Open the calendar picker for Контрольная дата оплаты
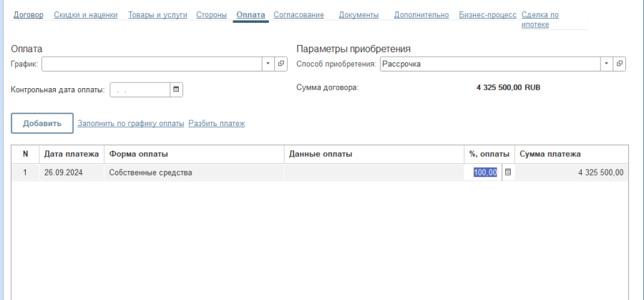This screenshot has width=644, height=300. click(x=176, y=89)
